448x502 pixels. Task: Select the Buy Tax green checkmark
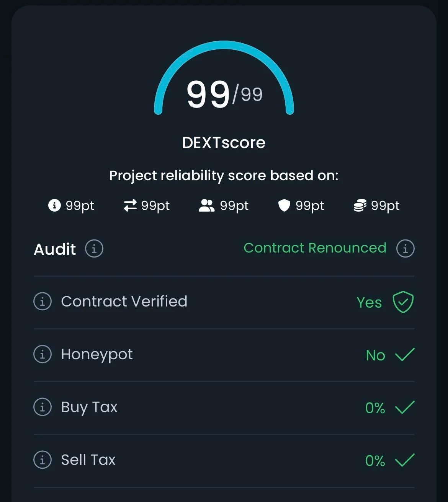(x=405, y=407)
